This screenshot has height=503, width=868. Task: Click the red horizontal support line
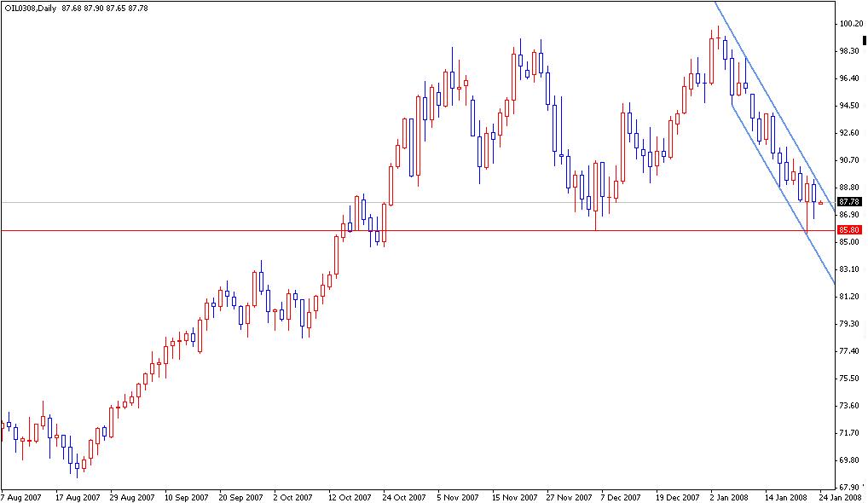418,230
